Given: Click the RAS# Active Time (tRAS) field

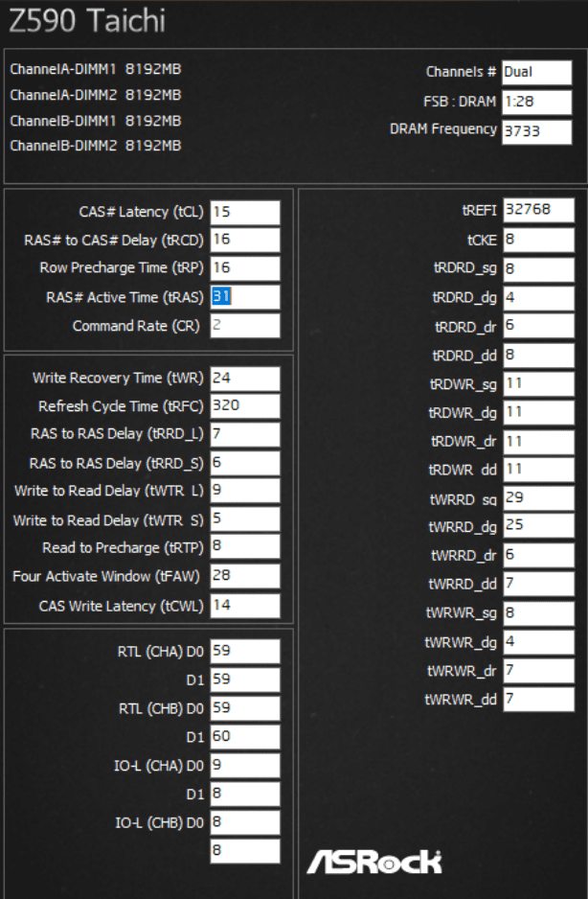Looking at the screenshot, I should click(x=245, y=297).
